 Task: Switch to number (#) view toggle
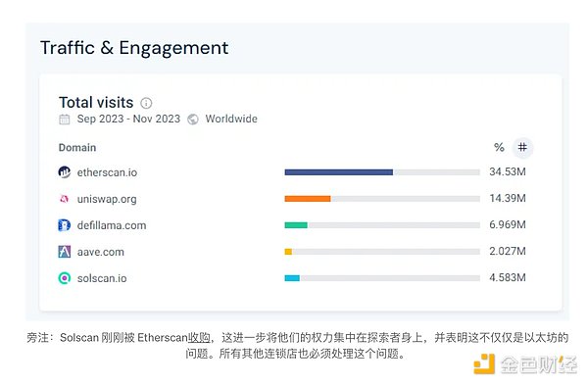[522, 147]
